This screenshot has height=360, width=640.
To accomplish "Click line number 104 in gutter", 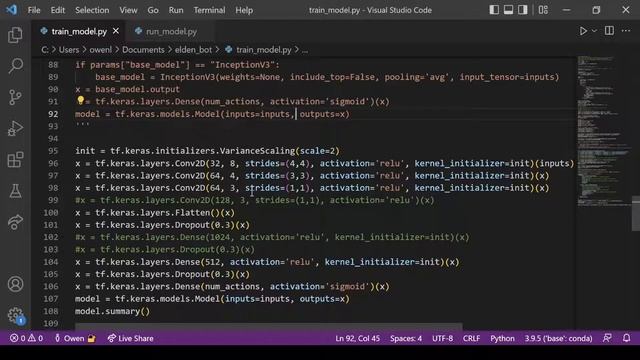I will pos(51,262).
